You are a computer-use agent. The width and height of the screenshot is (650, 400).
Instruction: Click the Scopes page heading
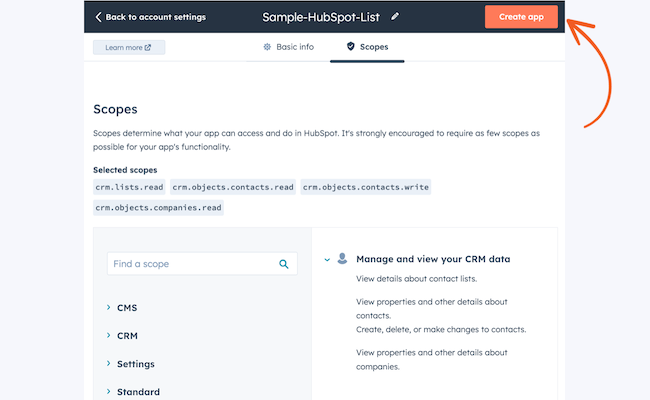115,109
